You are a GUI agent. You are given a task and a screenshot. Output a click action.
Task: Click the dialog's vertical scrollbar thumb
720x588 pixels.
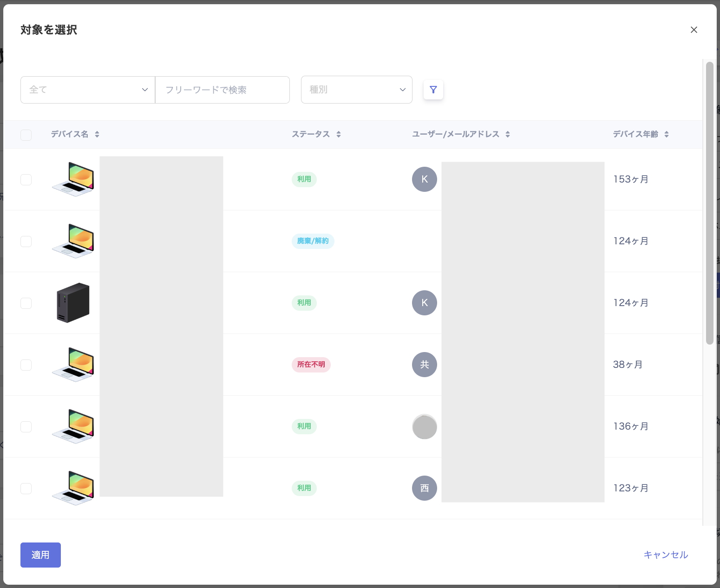coord(709,203)
